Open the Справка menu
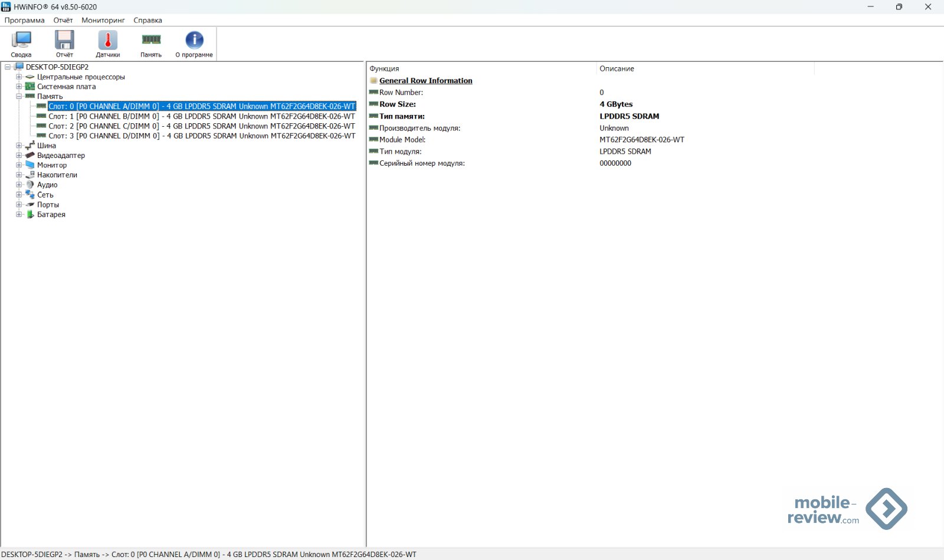 [147, 20]
